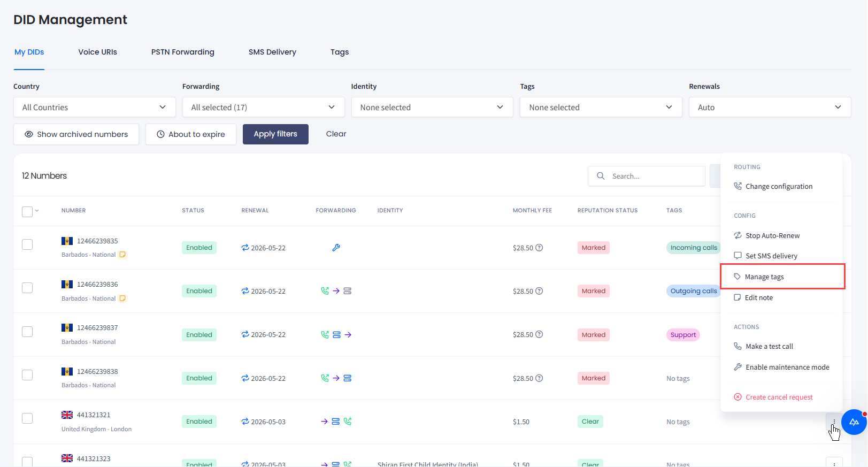This screenshot has height=467, width=868.
Task: Switch to the PSTN Forwarding tab
Action: (183, 52)
